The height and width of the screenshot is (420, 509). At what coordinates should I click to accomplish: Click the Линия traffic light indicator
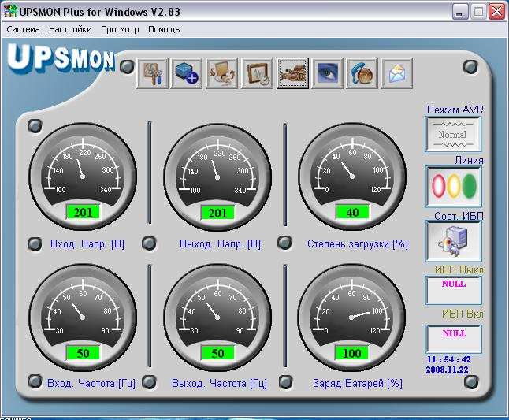click(x=453, y=187)
